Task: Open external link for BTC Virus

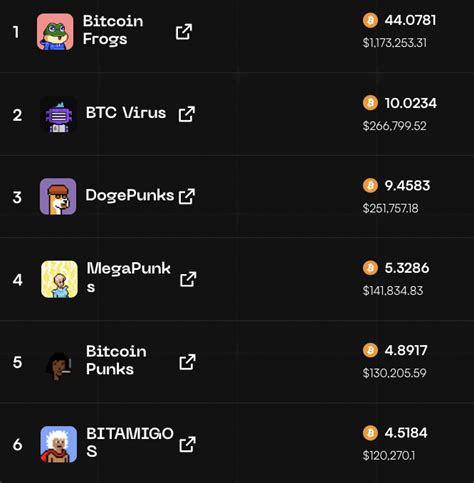Action: pos(187,114)
